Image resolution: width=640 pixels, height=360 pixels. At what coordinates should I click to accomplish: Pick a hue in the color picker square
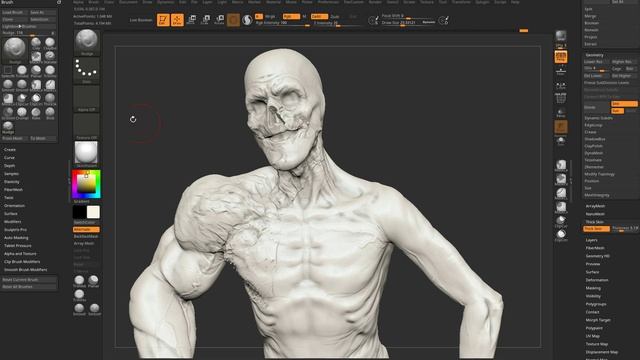(86, 184)
